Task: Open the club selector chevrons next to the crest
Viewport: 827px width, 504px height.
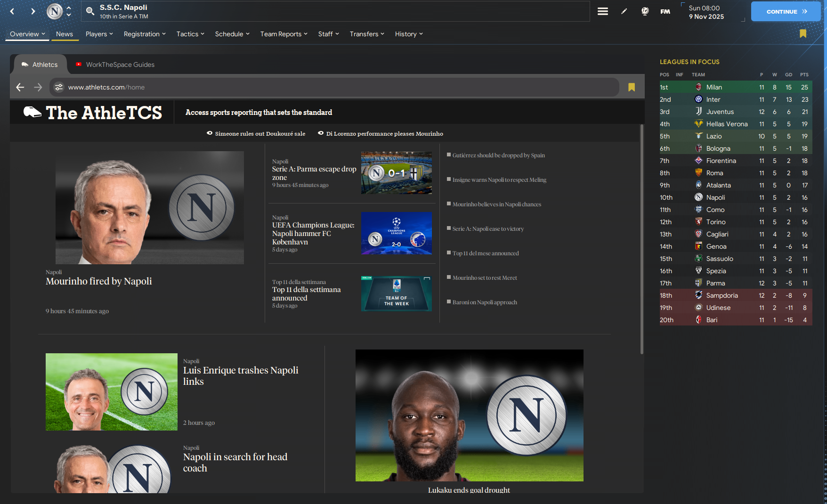Action: 69,11
